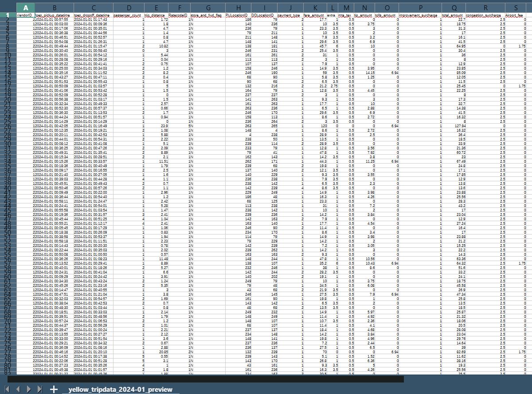Image resolution: width=532 pixels, height=394 pixels.
Task: Add a new sheet with plus icon
Action: coord(54,389)
